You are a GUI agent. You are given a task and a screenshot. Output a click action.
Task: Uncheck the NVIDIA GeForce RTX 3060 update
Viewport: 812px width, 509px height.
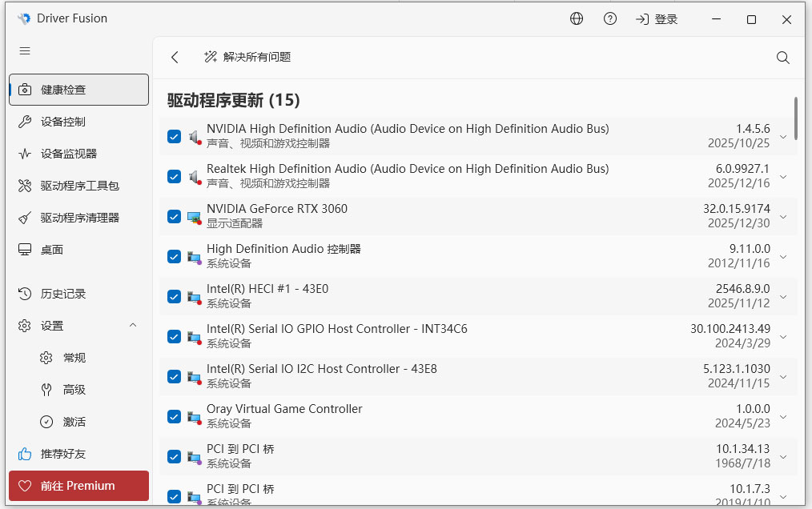tap(174, 216)
